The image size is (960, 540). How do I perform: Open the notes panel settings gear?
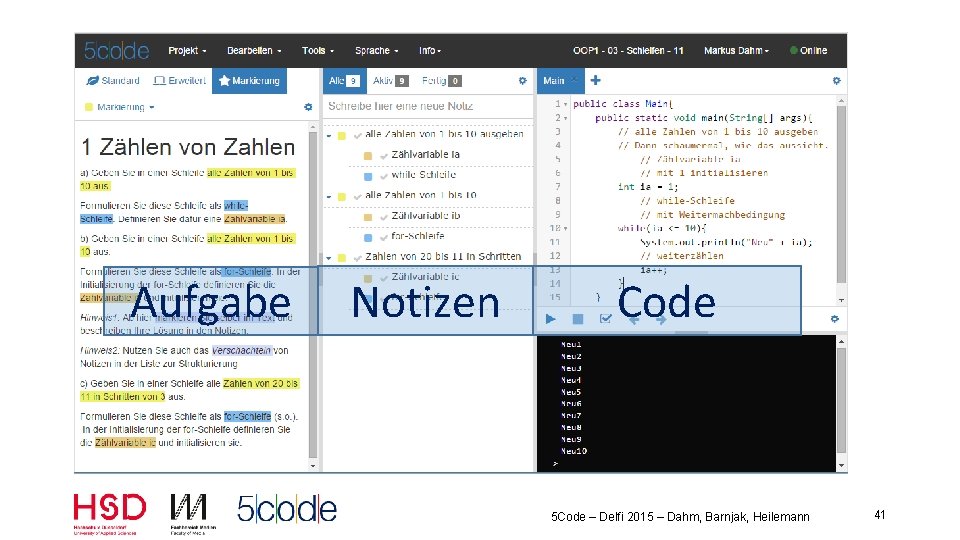pos(522,81)
